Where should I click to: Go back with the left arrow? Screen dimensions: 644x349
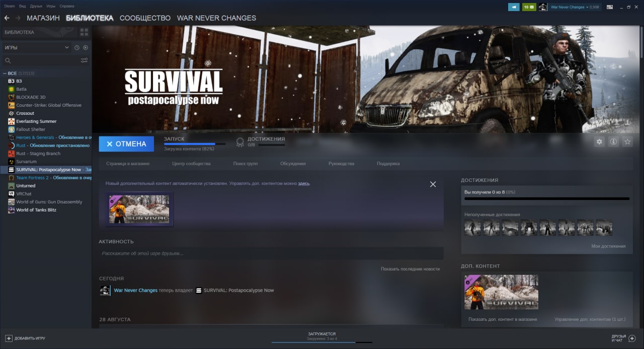(x=7, y=18)
